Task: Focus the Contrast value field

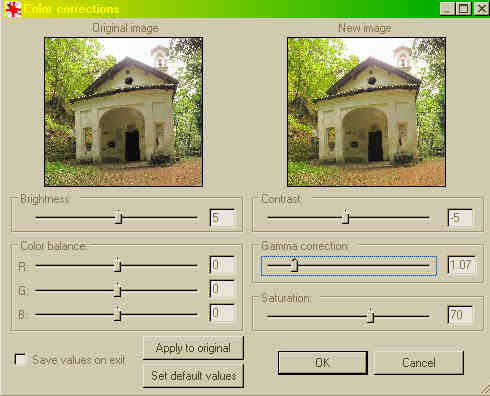Action: [x=460, y=218]
